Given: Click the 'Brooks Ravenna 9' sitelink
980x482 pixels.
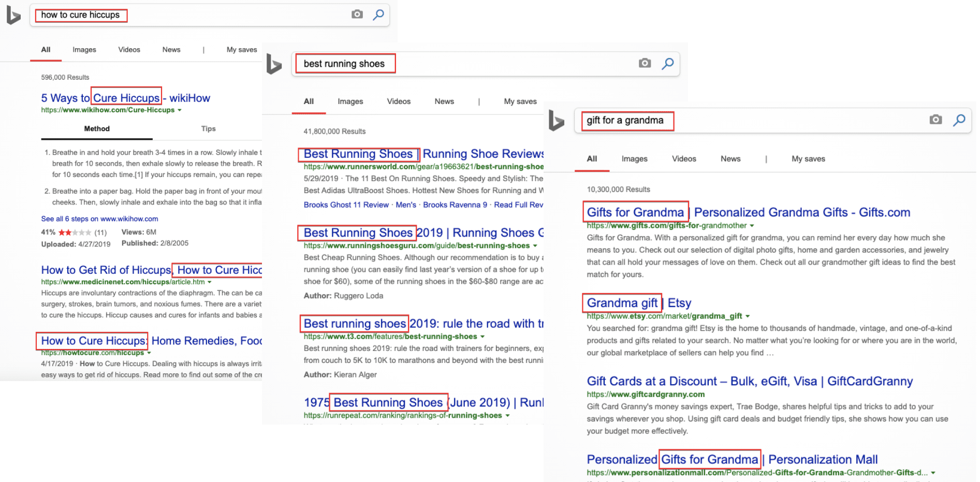Looking at the screenshot, I should [455, 205].
